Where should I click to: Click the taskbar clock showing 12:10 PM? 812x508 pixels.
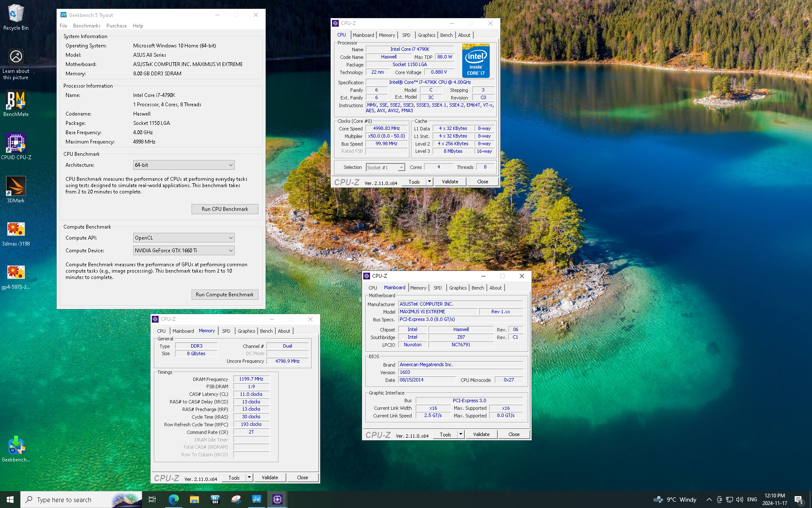(x=775, y=500)
